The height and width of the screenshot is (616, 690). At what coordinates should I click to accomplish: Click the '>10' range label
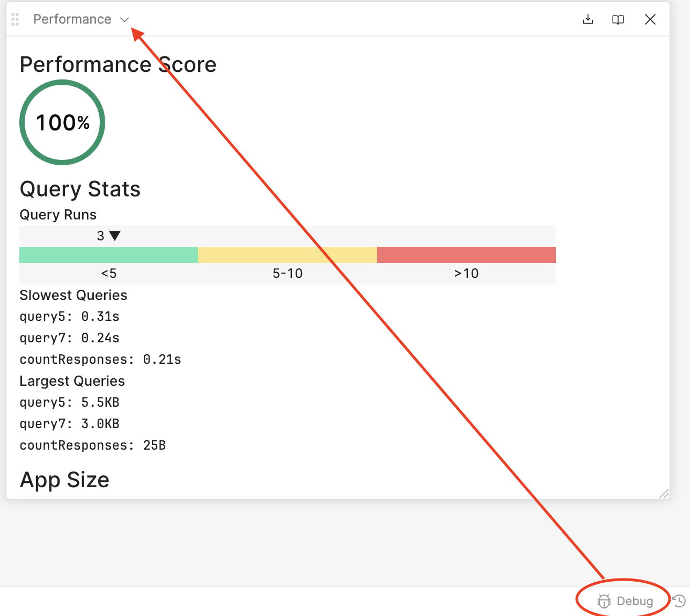coord(466,274)
